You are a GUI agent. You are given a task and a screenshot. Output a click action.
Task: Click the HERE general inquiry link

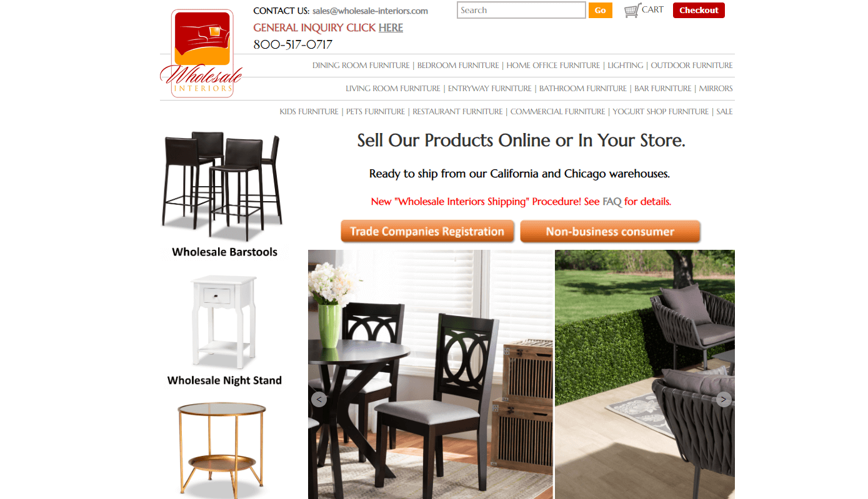click(391, 27)
